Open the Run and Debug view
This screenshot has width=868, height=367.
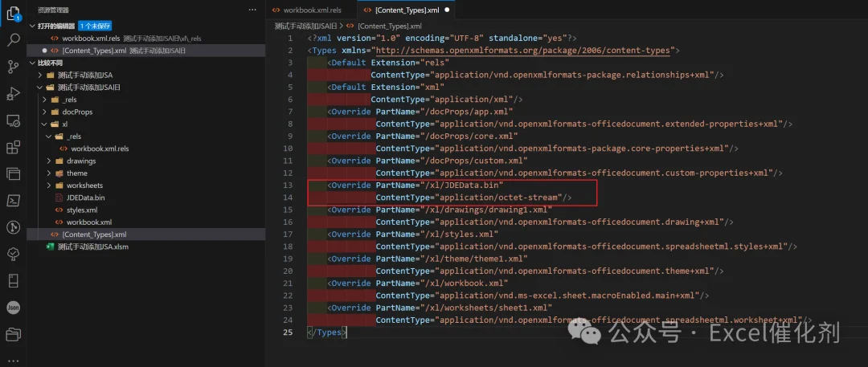[x=14, y=93]
